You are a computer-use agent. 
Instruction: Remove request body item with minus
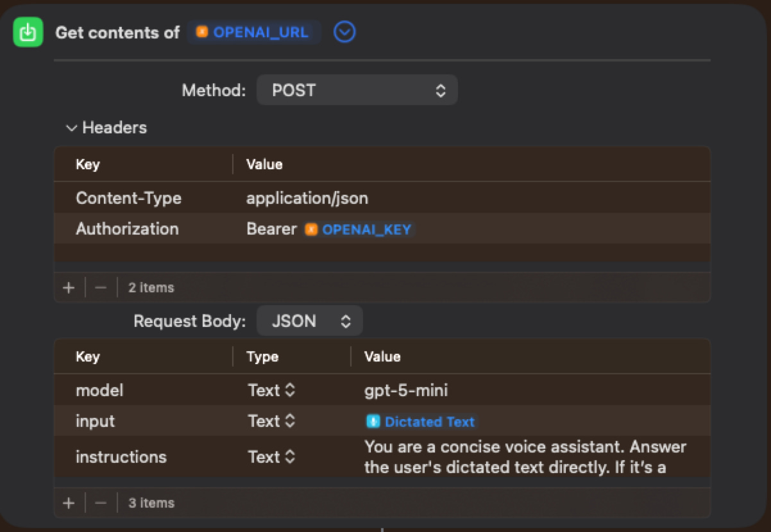tap(101, 503)
